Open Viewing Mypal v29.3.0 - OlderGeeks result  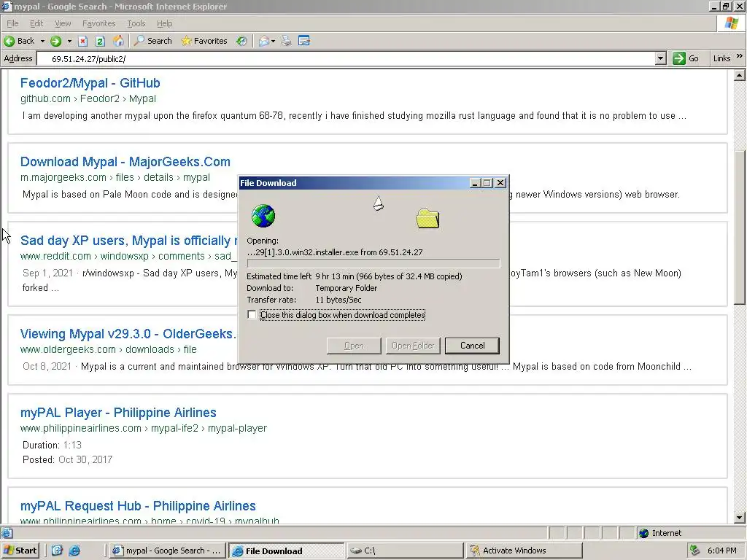128,334
